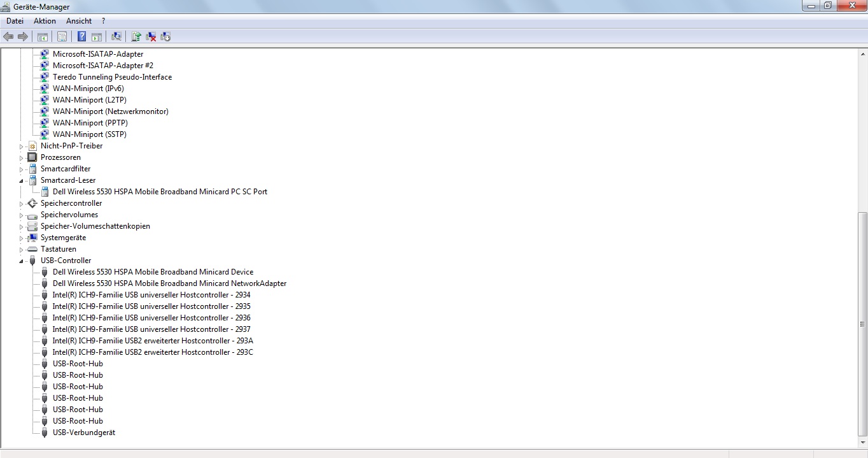Select Intel ICH9 Hostcontroller - 2936
The height and width of the screenshot is (458, 868).
(151, 317)
